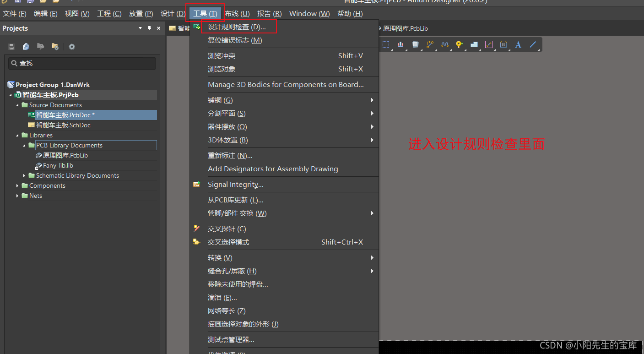Pin the Projects panel

point(149,28)
